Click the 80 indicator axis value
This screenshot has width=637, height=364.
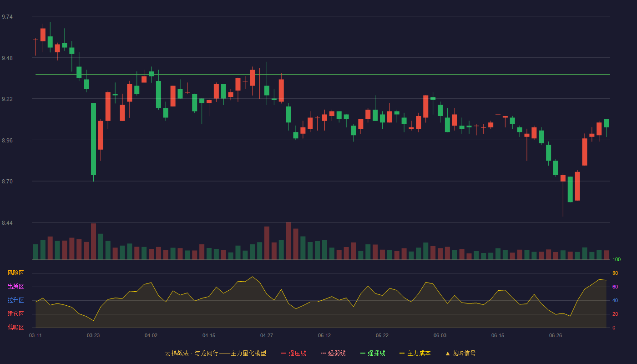tap(615, 273)
